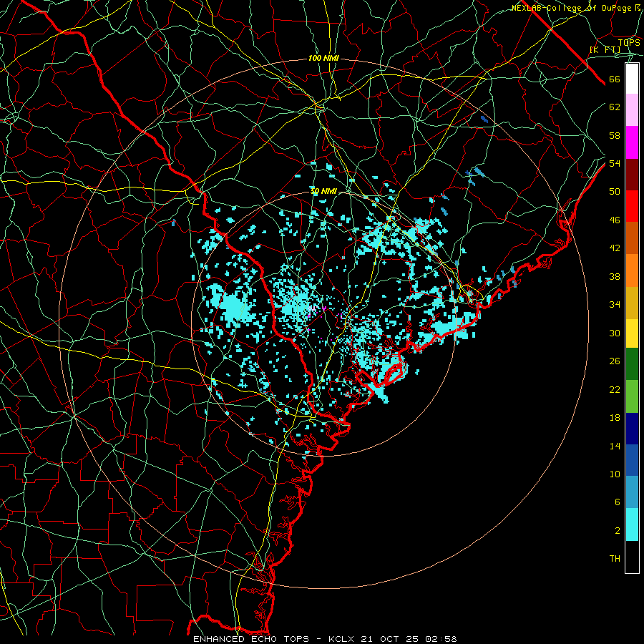Click the '100 NMI' range ring label
Viewport: 644px width, 644px height.
point(323,59)
